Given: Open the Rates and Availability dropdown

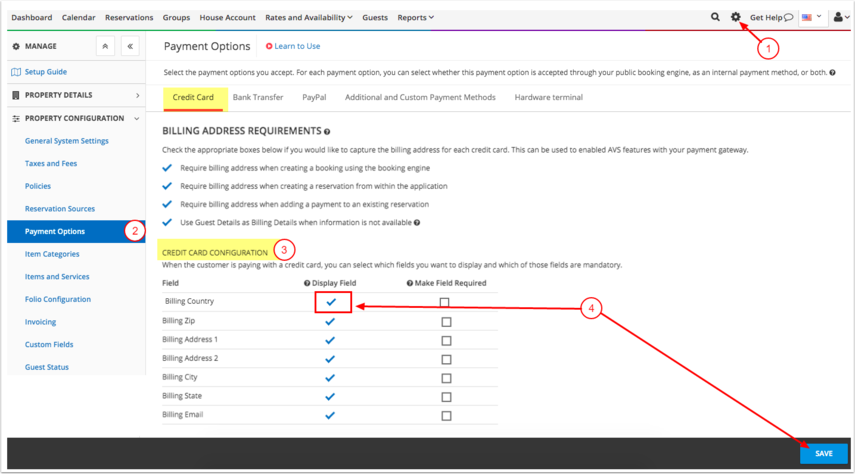Looking at the screenshot, I should coord(308,17).
